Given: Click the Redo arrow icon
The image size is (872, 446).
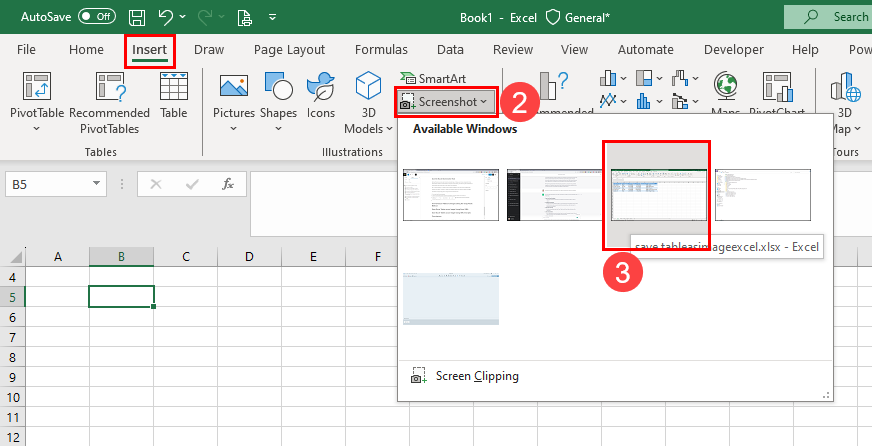Looking at the screenshot, I should (205, 17).
